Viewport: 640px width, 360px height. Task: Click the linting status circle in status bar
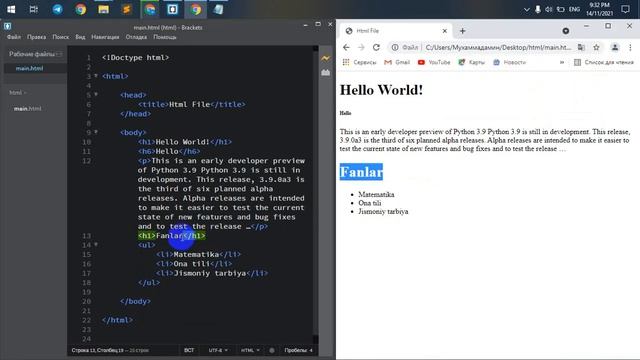272,350
